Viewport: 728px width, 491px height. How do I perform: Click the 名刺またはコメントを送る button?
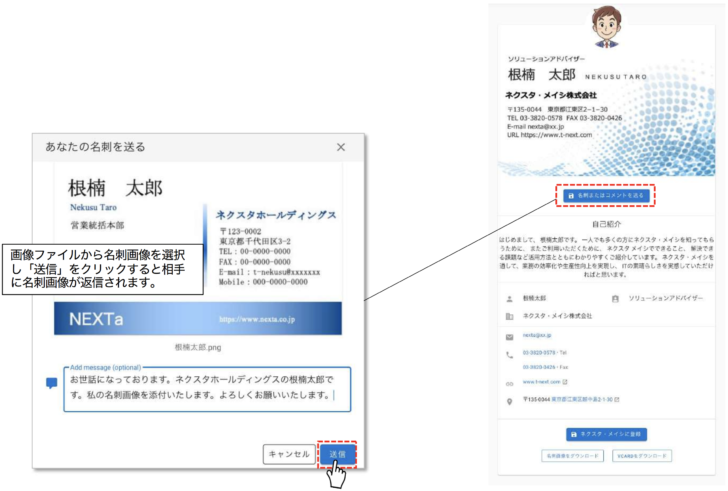click(606, 195)
